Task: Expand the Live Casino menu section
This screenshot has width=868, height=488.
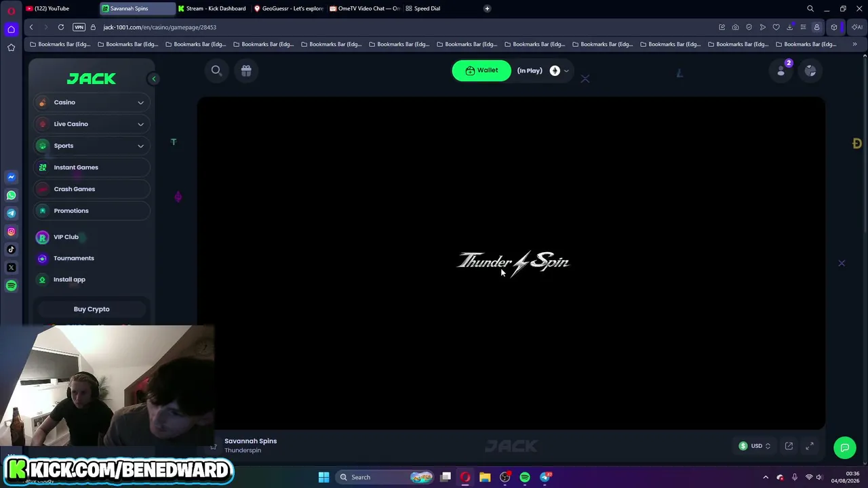Action: [x=92, y=124]
